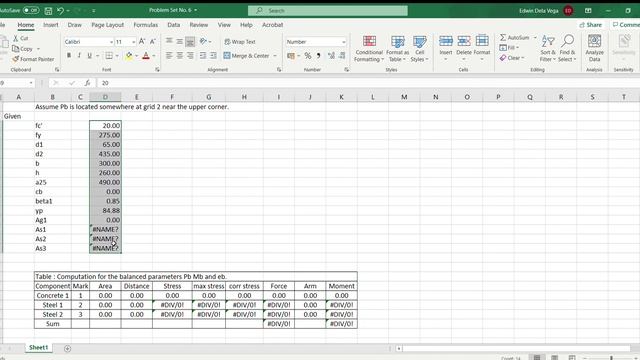Click the Insert Function fx icon
The height and width of the screenshot is (360, 640).
pos(87,83)
